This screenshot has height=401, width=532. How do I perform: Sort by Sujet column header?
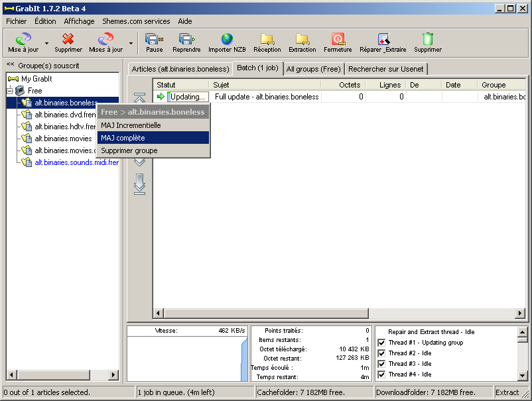tap(265, 85)
